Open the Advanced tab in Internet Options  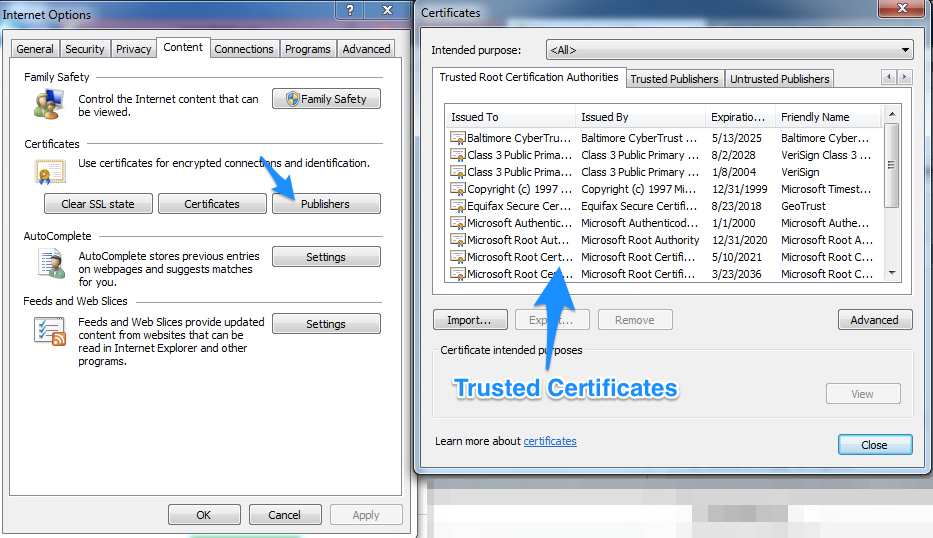coord(366,49)
